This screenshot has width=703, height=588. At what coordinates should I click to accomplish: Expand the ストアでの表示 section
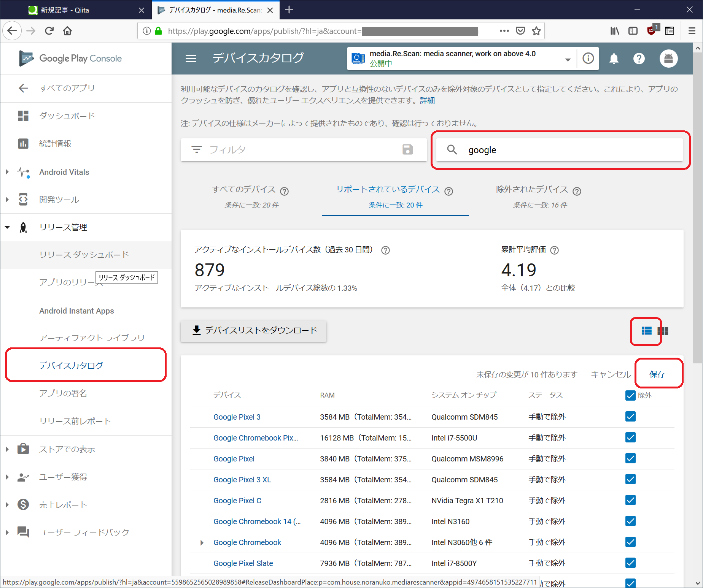tap(7, 449)
